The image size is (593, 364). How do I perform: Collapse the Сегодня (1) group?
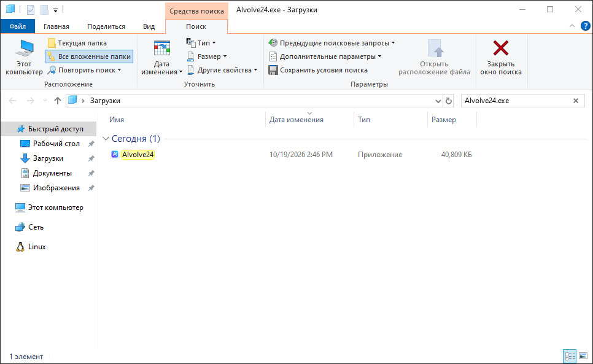(x=106, y=139)
